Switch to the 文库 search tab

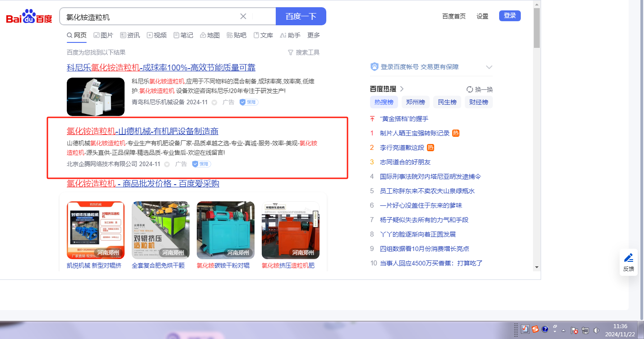[x=263, y=35]
